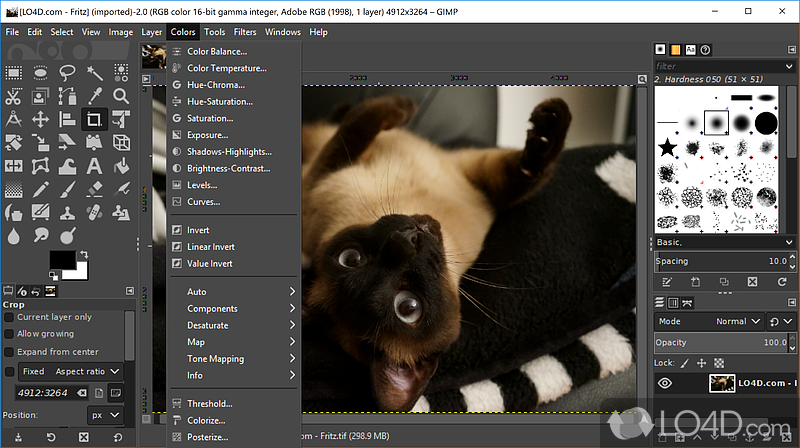Adjust the brush Spacing slider

point(721,261)
